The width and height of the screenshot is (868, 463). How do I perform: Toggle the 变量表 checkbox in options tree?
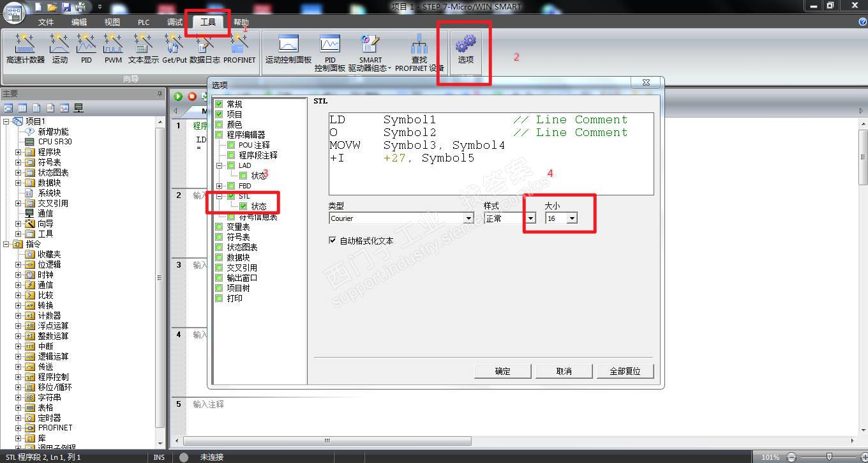point(219,227)
